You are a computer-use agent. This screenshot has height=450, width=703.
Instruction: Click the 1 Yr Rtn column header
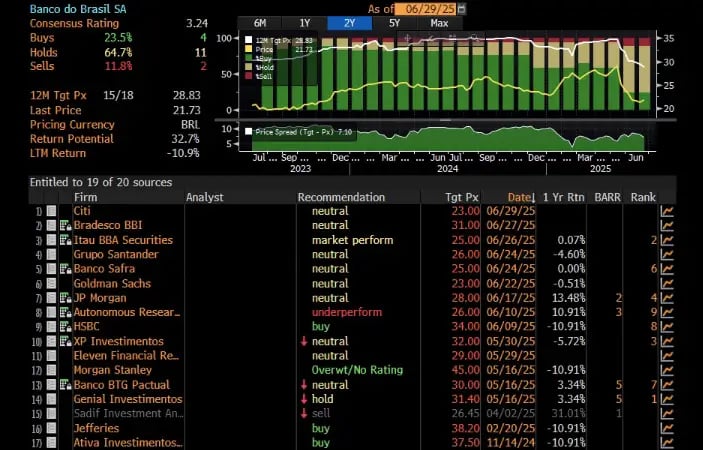pyautogui.click(x=564, y=198)
